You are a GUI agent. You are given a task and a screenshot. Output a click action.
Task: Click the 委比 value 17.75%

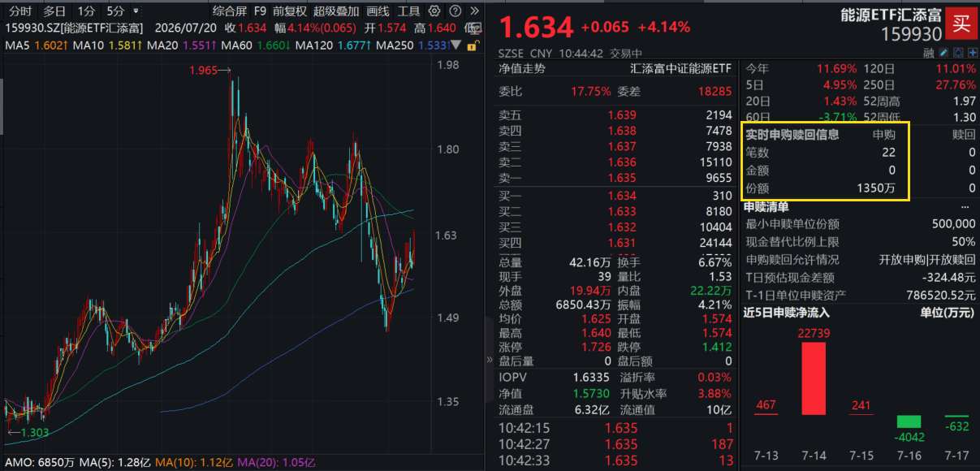pyautogui.click(x=590, y=92)
